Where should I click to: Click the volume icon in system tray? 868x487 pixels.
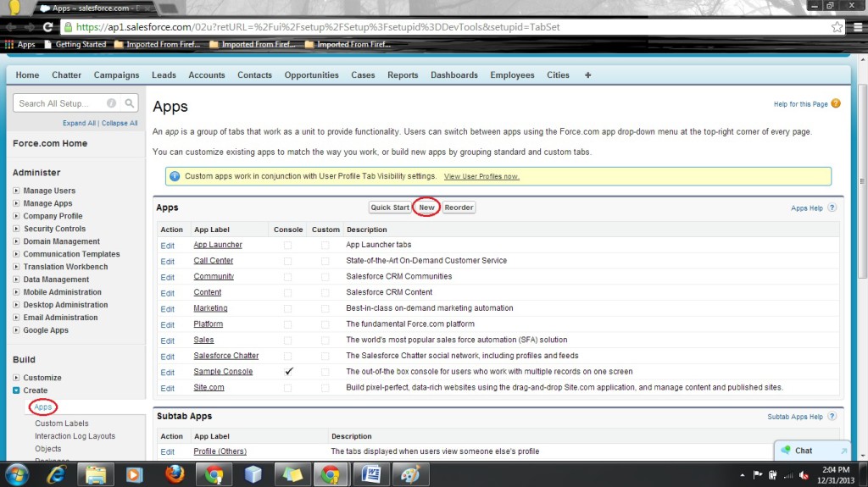[x=804, y=475]
